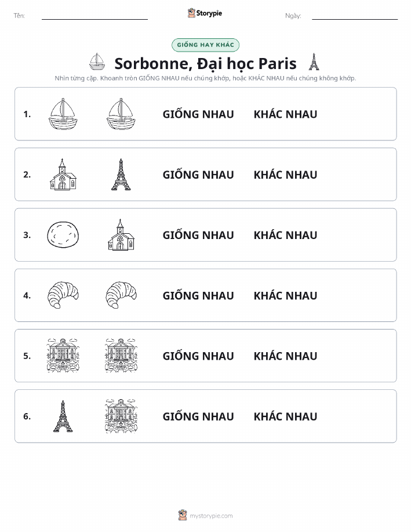Image resolution: width=411 pixels, height=532 pixels.
Task: Choose KHÁC NHAU for row 3
Action: [x=286, y=235]
